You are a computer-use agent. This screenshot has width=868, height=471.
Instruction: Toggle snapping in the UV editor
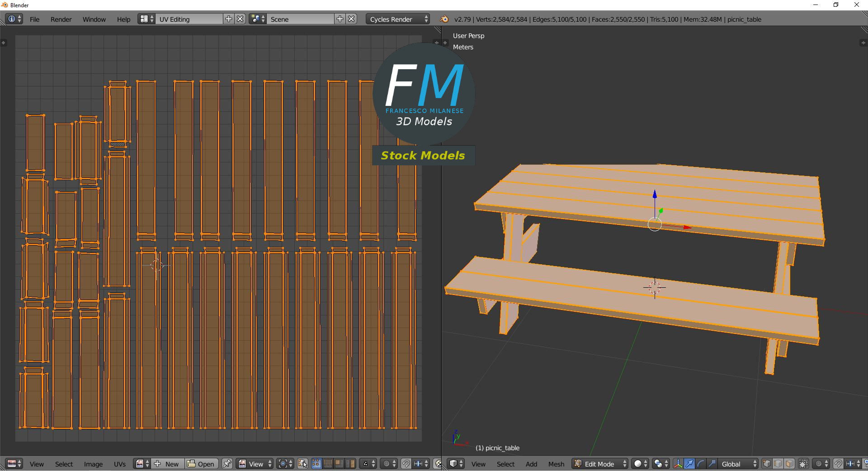click(406, 464)
